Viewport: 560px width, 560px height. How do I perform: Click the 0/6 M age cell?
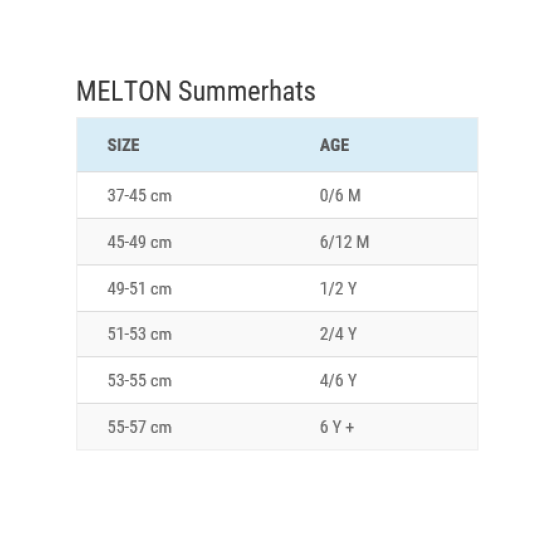(340, 195)
